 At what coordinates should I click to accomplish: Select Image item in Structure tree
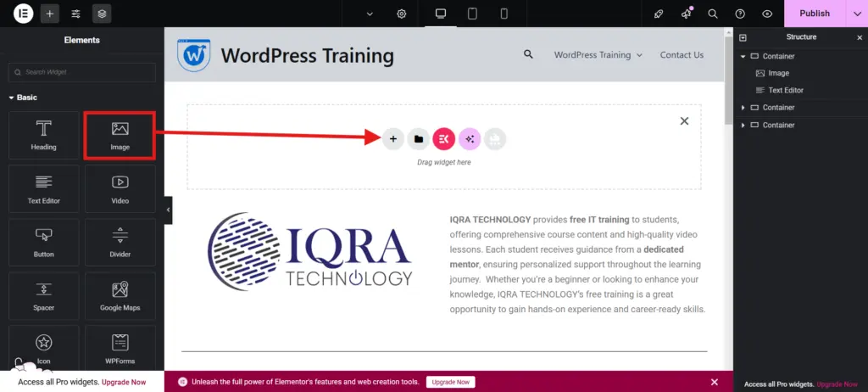(x=778, y=73)
